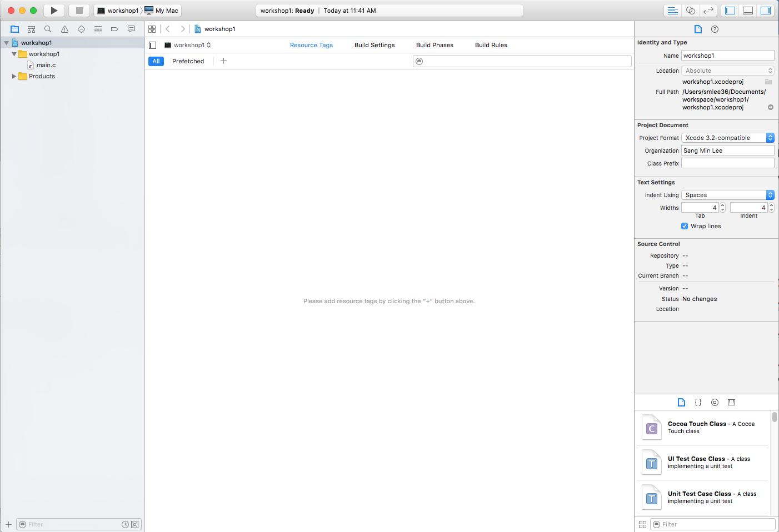The width and height of the screenshot is (779, 532).
Task: Open the issue navigator warning icon
Action: (x=64, y=29)
